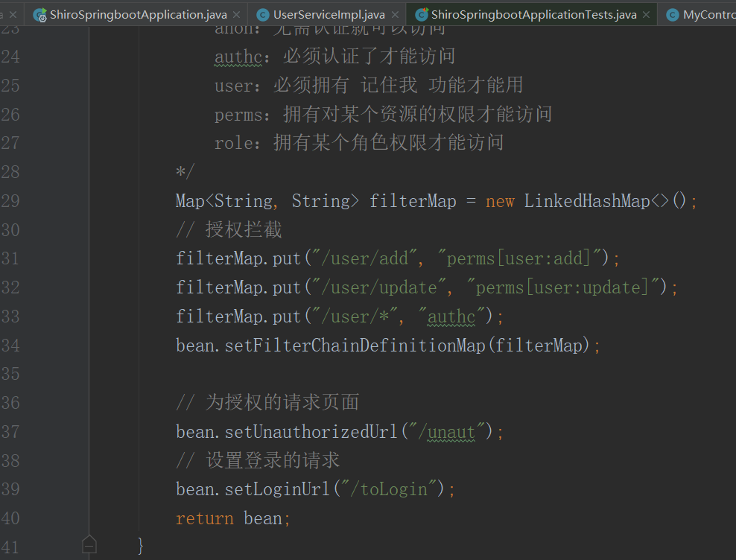The height and width of the screenshot is (560, 736).
Task: Click the MyController tab class icon
Action: (672, 14)
